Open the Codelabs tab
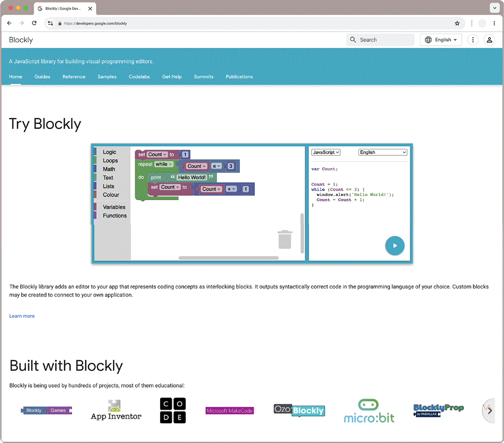The width and height of the screenshot is (504, 443). (139, 76)
